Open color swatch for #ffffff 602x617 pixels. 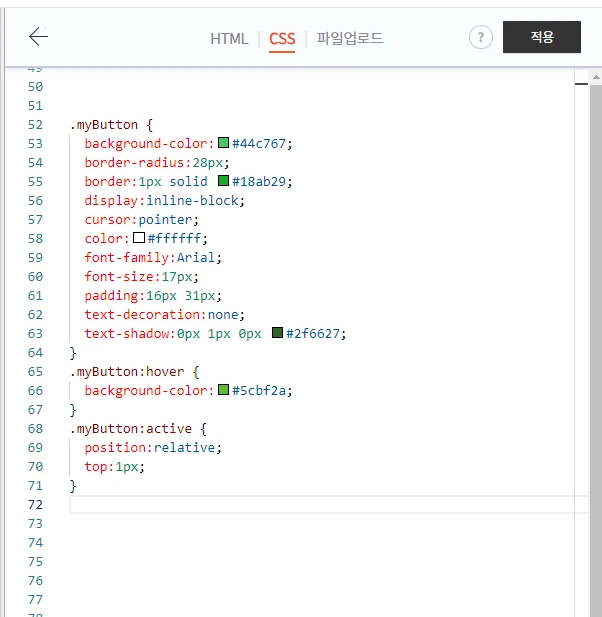pyautogui.click(x=139, y=237)
